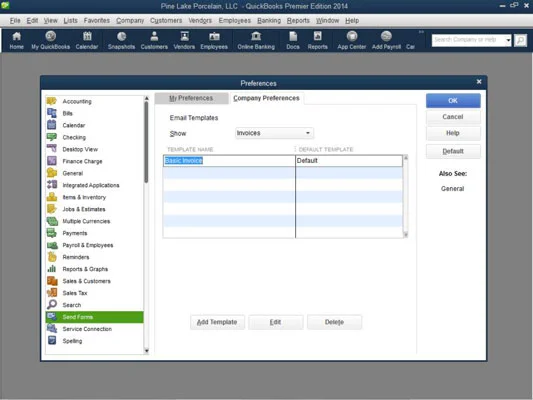Screen dimensions: 533x400
Task: Open the File menu
Action: (15, 20)
